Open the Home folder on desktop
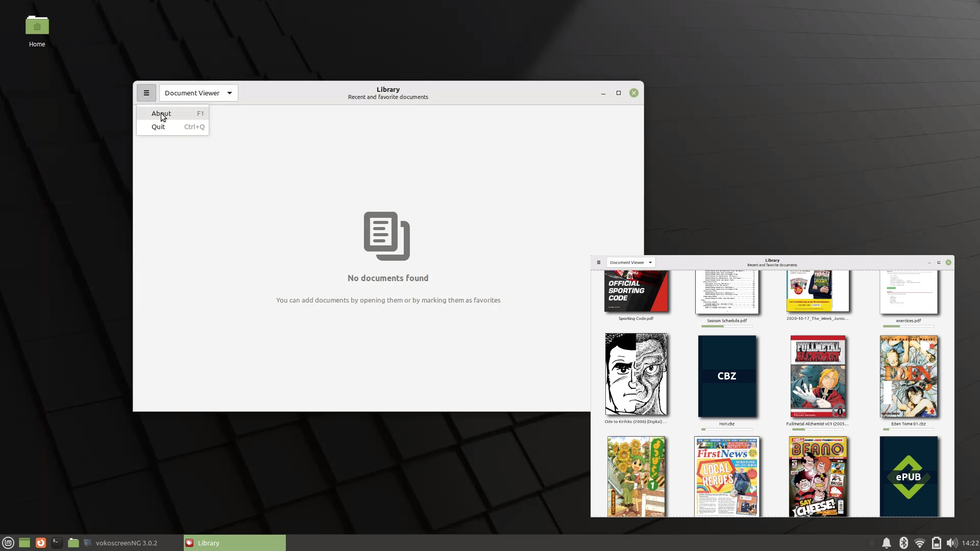This screenshot has width=980, height=551. point(37,32)
